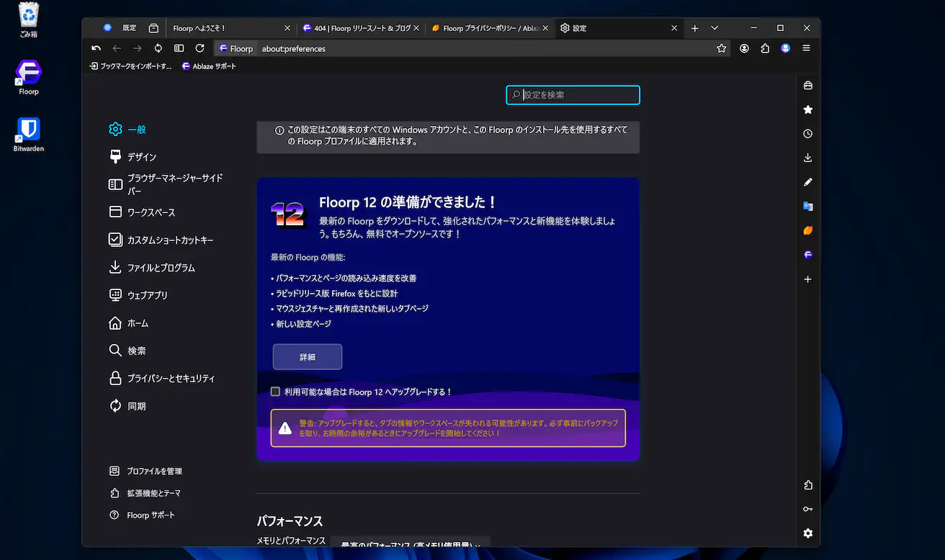The image size is (945, 560).
Task: Enable the upgrade to Floorp 12 checkbox
Action: tap(275, 392)
